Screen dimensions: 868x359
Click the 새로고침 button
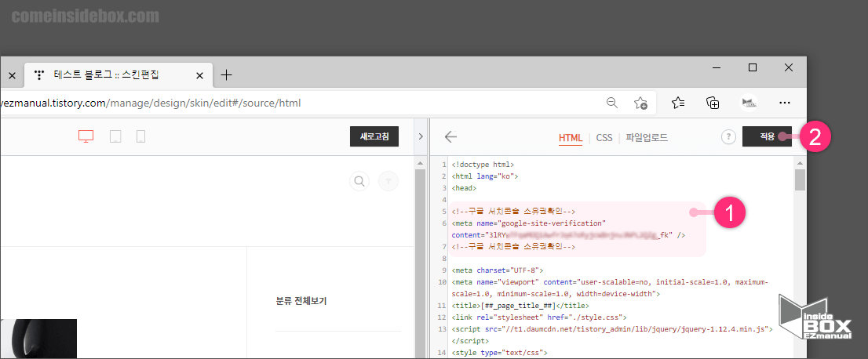(374, 136)
